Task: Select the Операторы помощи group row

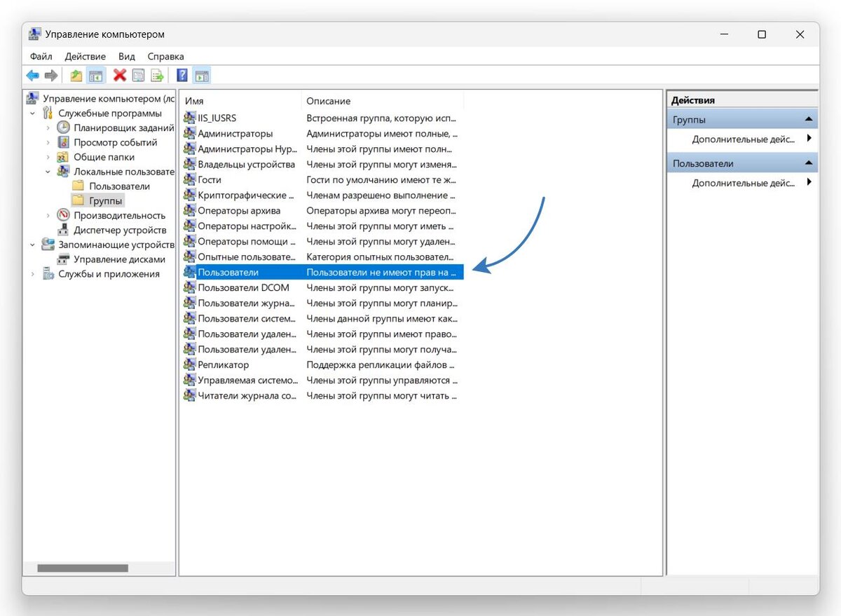Action: pyautogui.click(x=322, y=241)
